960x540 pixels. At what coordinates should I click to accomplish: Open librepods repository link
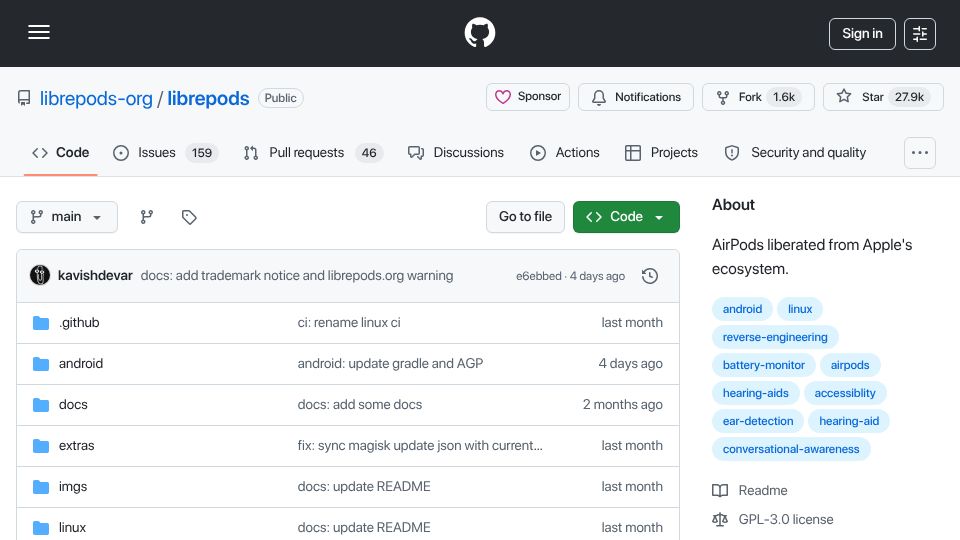click(x=208, y=99)
